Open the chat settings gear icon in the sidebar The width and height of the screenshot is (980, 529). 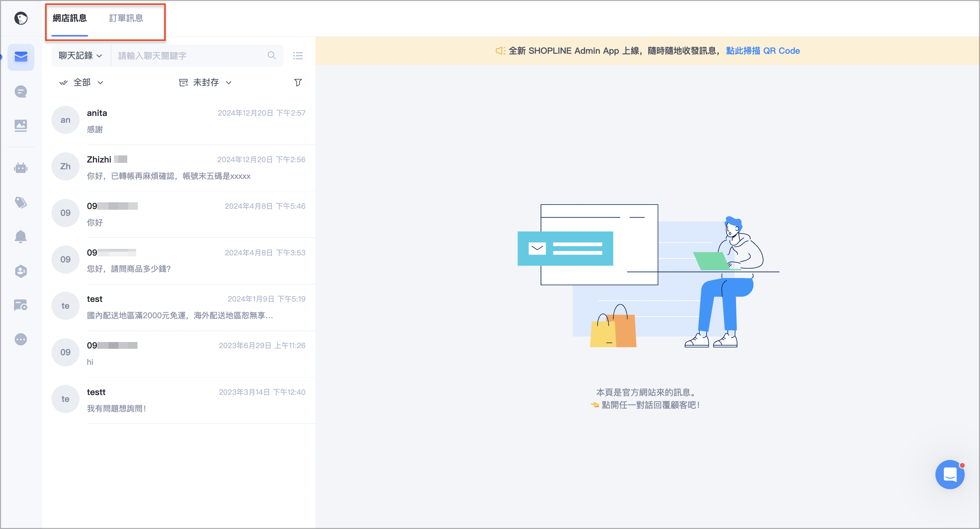pyautogui.click(x=20, y=305)
